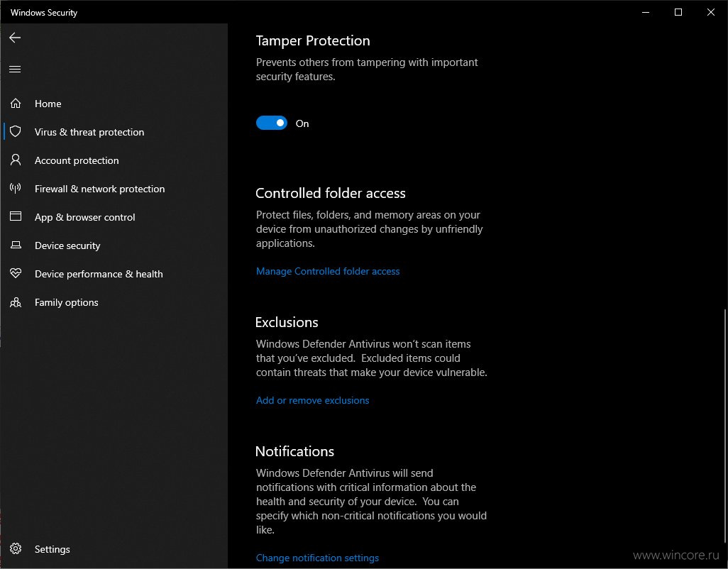Click the Tamper Protection heading
The width and height of the screenshot is (728, 569).
click(313, 41)
